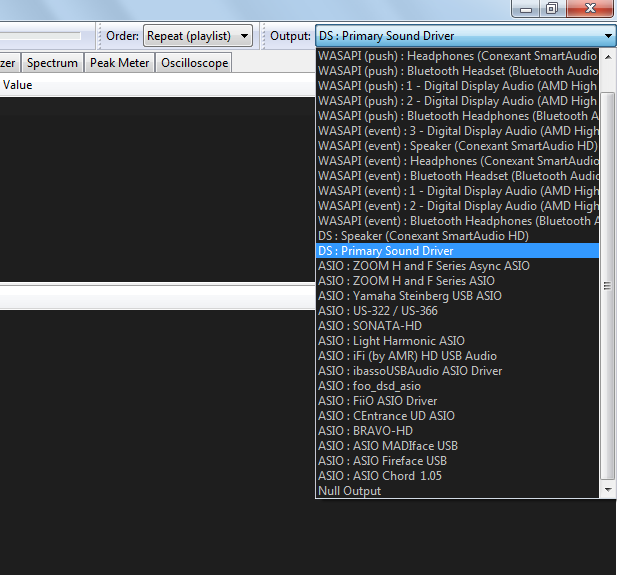Image resolution: width=617 pixels, height=575 pixels.
Task: Close the window with the X button
Action: (x=589, y=8)
